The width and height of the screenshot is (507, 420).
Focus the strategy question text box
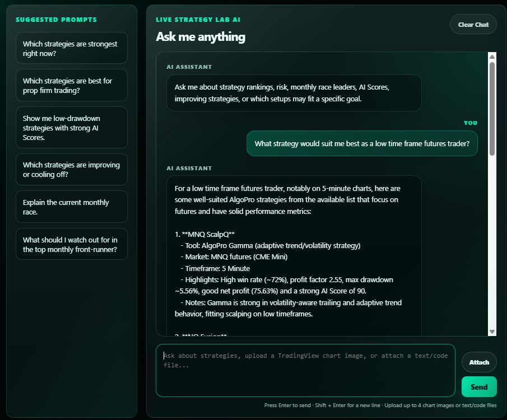[305, 371]
